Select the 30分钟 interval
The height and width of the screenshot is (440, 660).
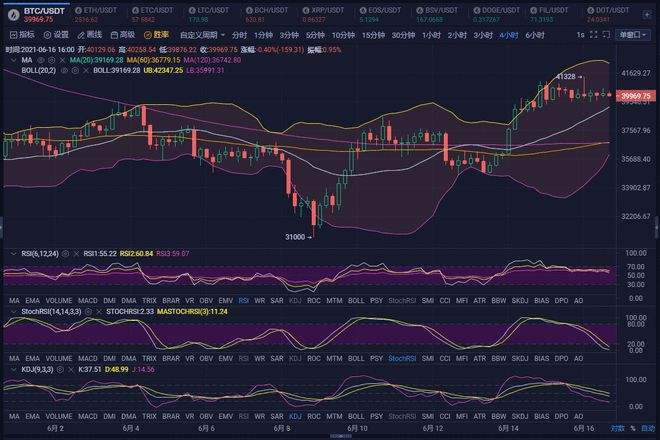tap(403, 35)
